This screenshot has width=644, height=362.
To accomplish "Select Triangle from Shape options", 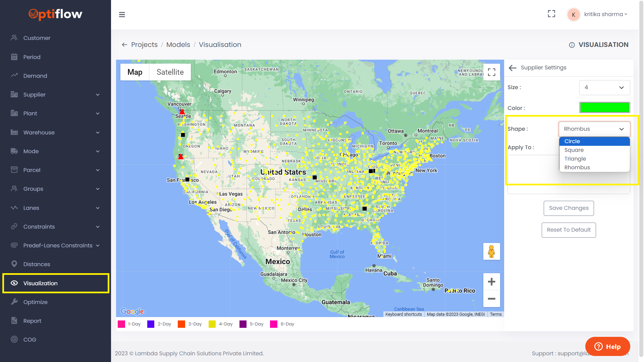I will (x=575, y=159).
